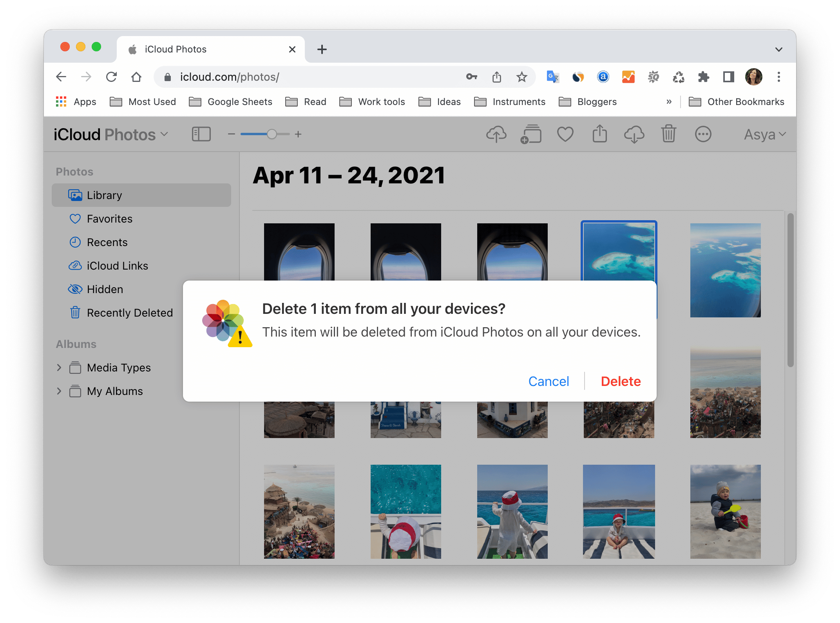Expand the My Albums group

point(59,391)
